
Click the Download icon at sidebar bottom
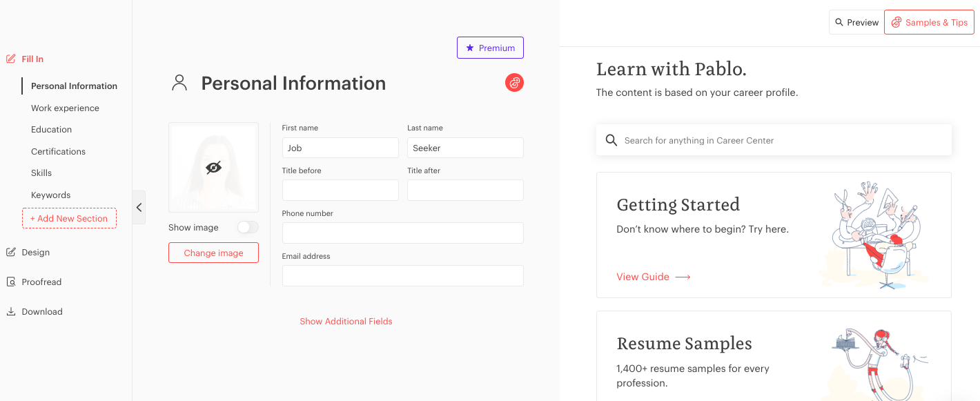tap(10, 311)
